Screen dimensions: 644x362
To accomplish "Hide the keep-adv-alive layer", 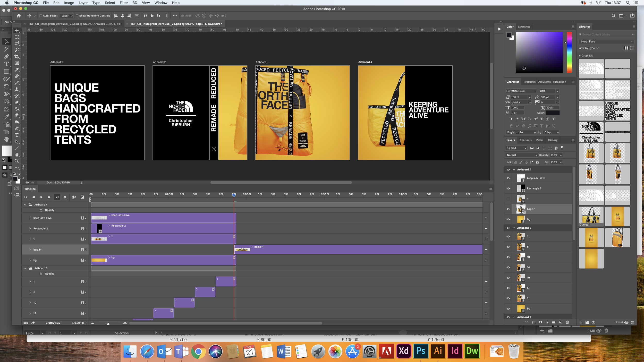I will tap(508, 178).
